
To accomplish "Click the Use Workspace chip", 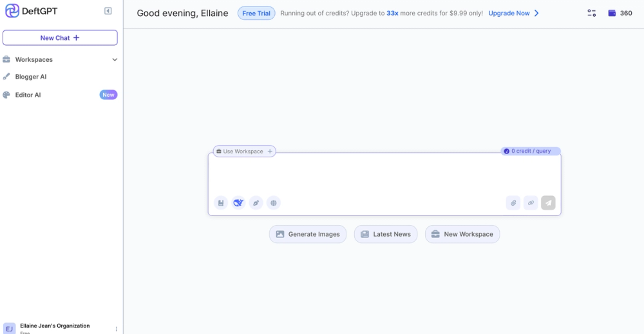I will pyautogui.click(x=244, y=152).
